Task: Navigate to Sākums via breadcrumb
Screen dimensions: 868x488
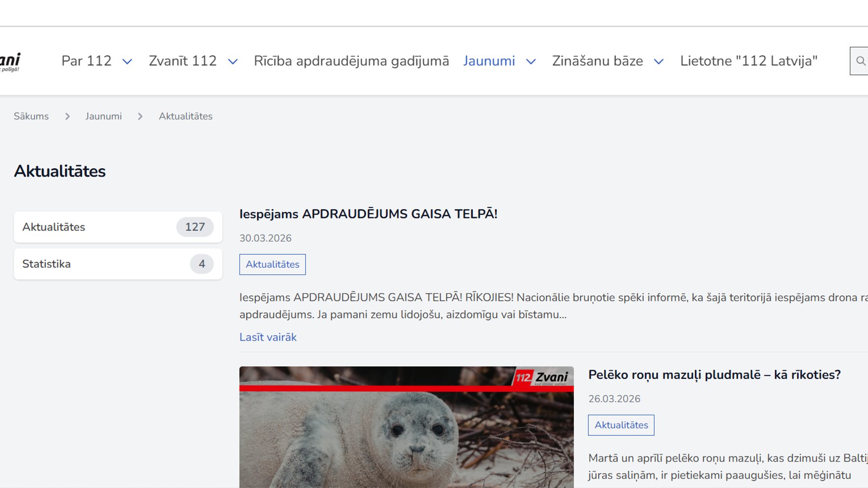Action: (x=31, y=116)
